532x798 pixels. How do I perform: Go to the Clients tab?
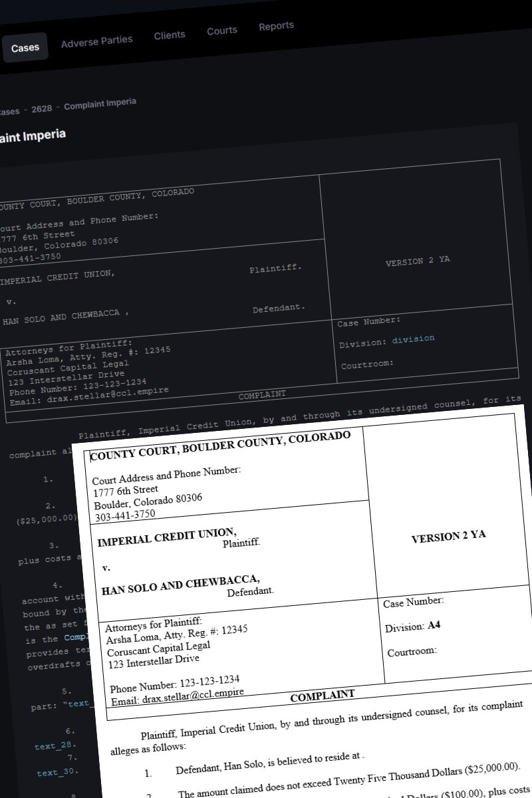point(170,35)
